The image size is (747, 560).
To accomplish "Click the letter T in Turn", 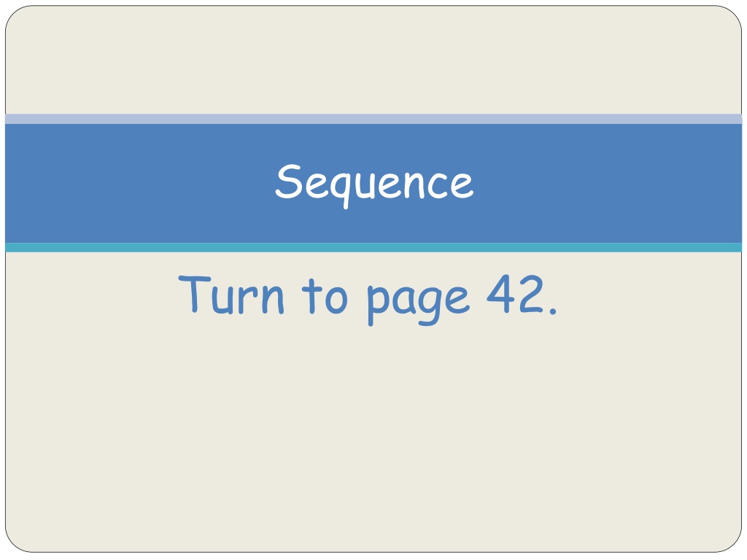I will point(194,295).
